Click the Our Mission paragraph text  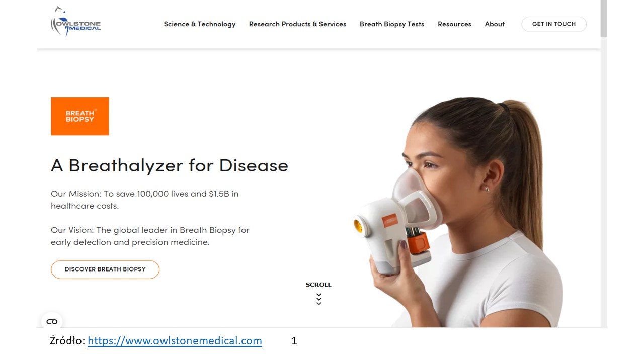145,200
